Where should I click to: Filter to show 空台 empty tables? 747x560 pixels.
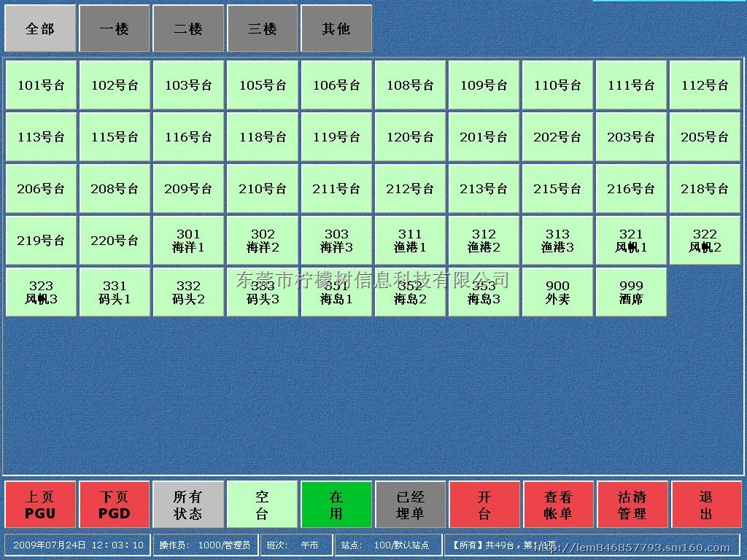tap(263, 505)
